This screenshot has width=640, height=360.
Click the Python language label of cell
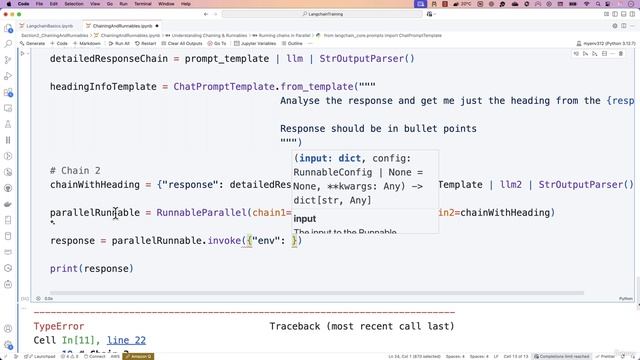(625, 299)
